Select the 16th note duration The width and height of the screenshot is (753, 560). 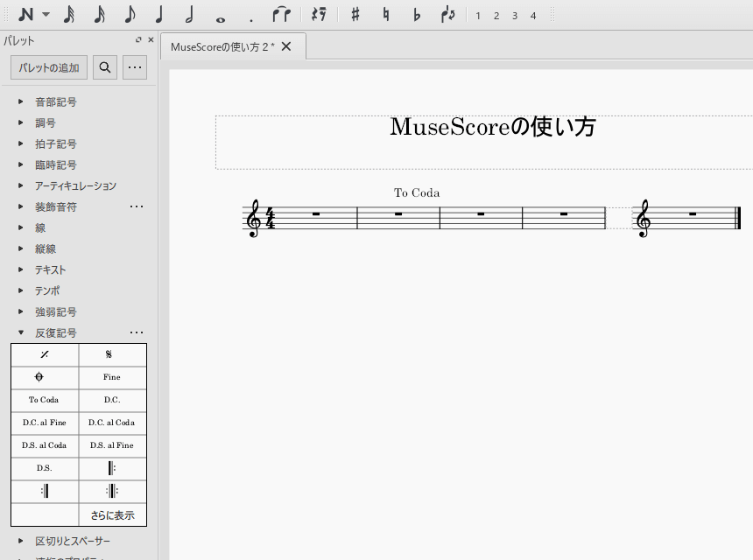tap(100, 15)
